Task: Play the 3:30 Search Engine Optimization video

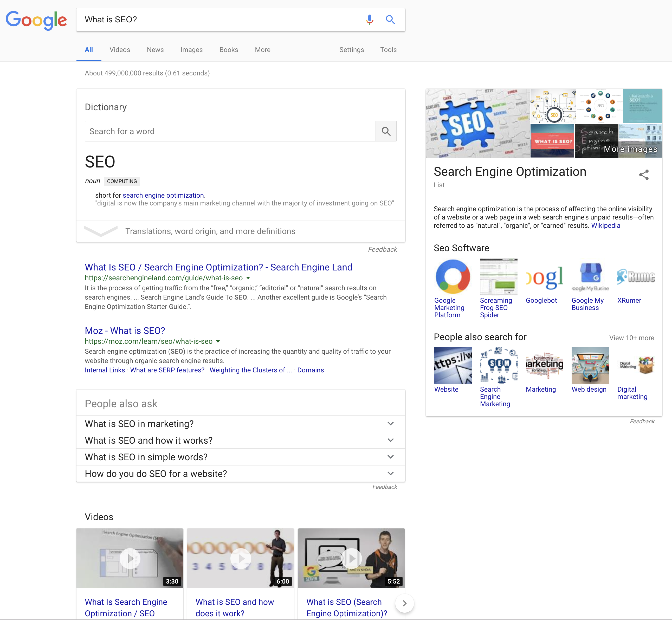Action: [x=130, y=558]
